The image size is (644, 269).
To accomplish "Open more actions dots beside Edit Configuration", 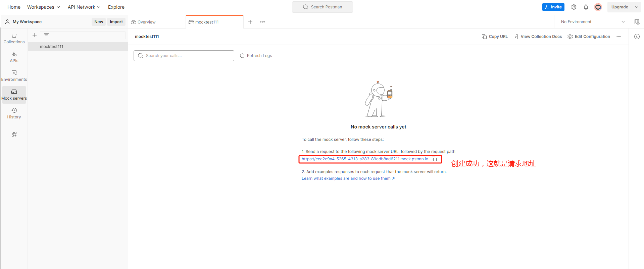I will coord(618,37).
